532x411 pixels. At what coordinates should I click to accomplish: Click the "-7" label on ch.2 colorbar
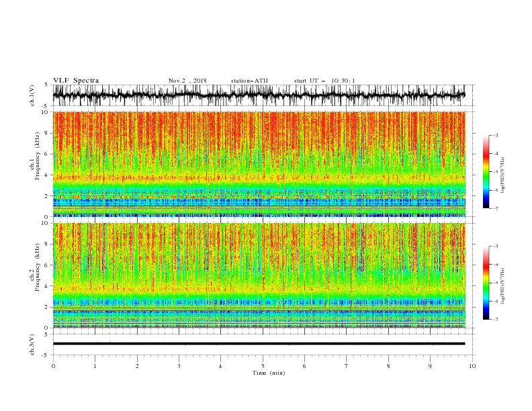pyautogui.click(x=496, y=320)
